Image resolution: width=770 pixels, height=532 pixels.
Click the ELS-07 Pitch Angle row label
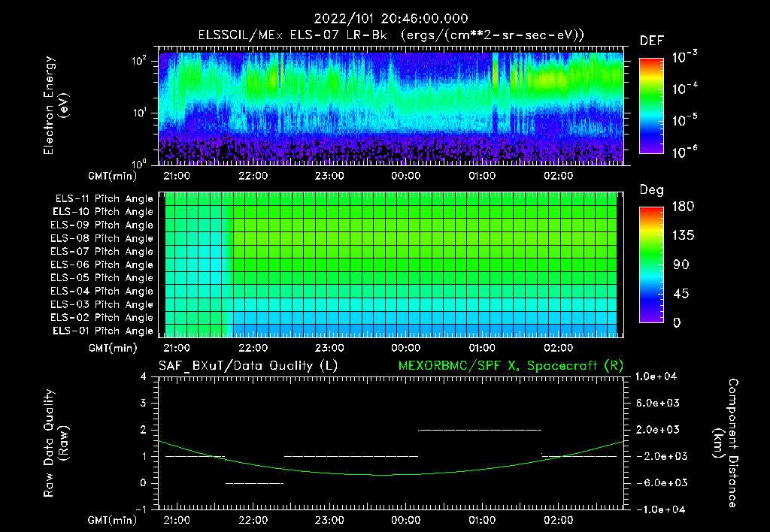[x=102, y=251]
